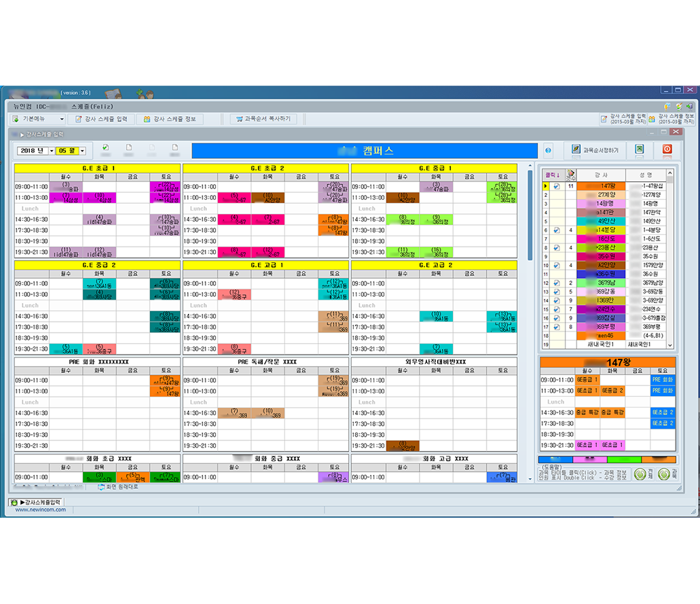Select the green swatch in the color legend
Image resolution: width=700 pixels, height=604 pixels.
(x=624, y=460)
